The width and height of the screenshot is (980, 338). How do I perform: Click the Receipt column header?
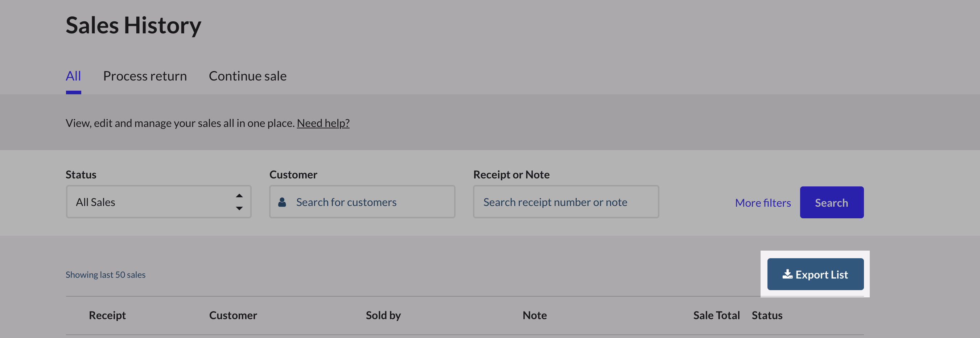[107, 315]
